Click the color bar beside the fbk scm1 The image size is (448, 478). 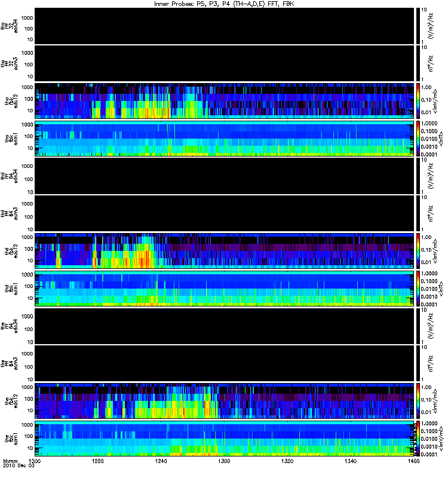418,439
